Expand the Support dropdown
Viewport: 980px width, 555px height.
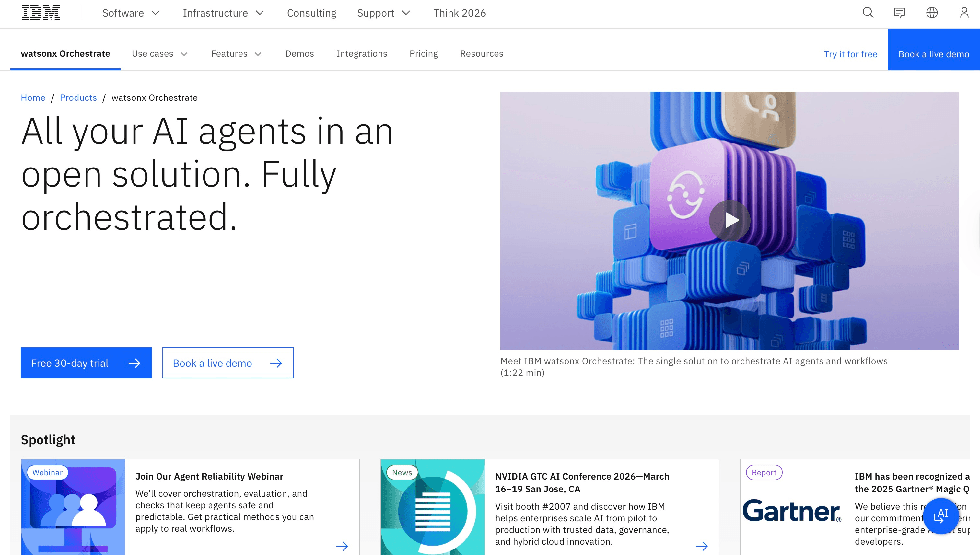click(x=383, y=13)
